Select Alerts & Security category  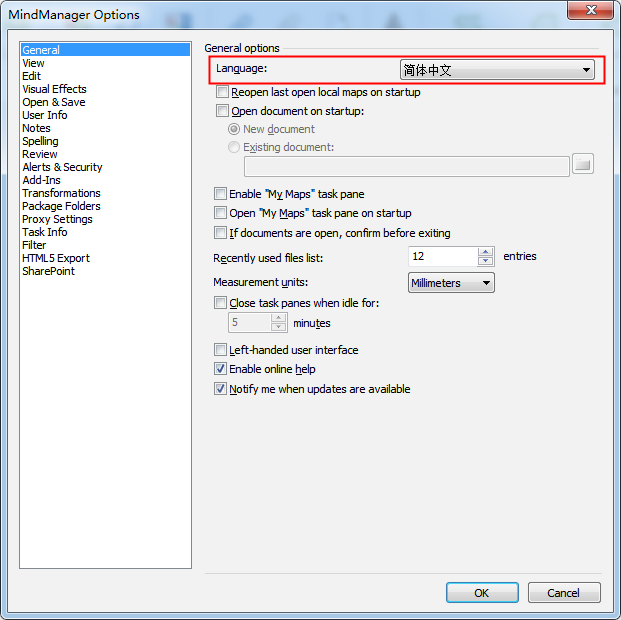point(62,167)
